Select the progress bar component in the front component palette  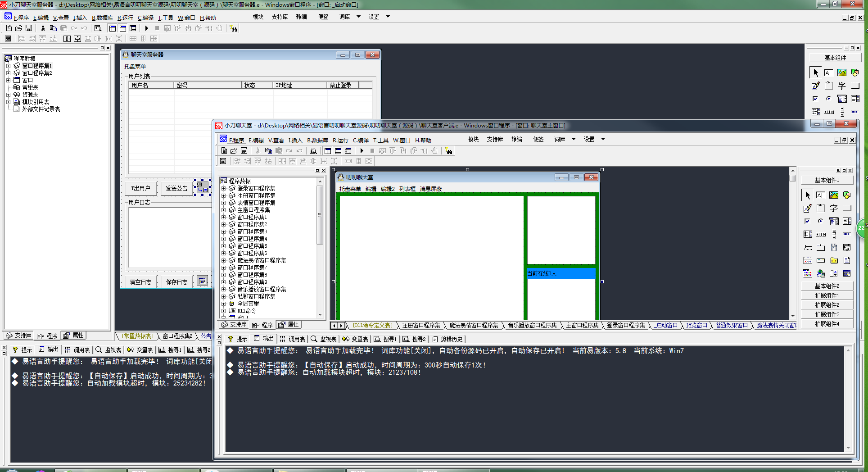coord(847,234)
